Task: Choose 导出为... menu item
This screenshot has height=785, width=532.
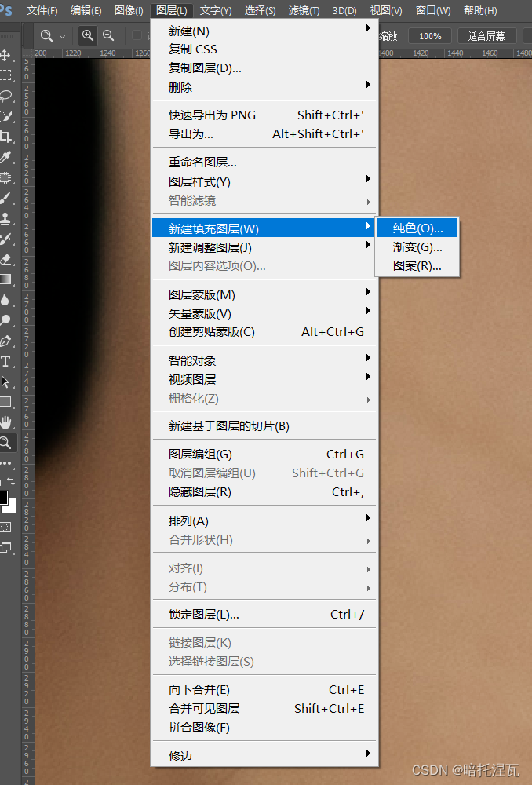Action: [264, 134]
